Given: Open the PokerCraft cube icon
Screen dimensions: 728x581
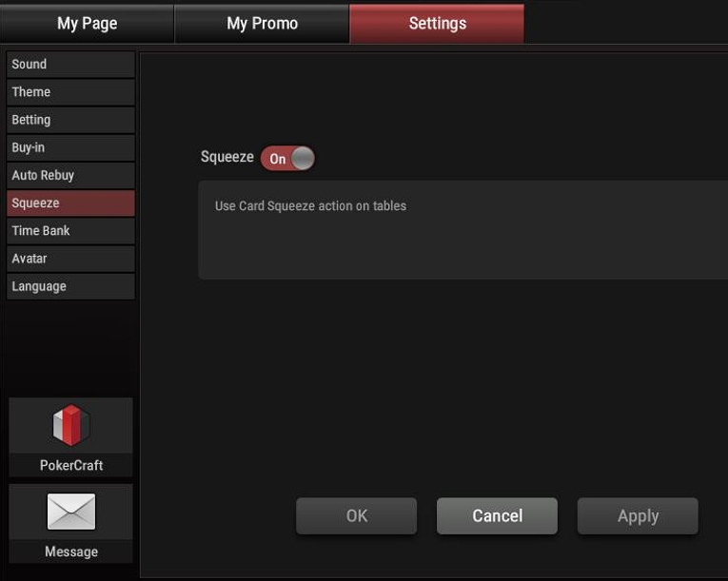Looking at the screenshot, I should [71, 425].
